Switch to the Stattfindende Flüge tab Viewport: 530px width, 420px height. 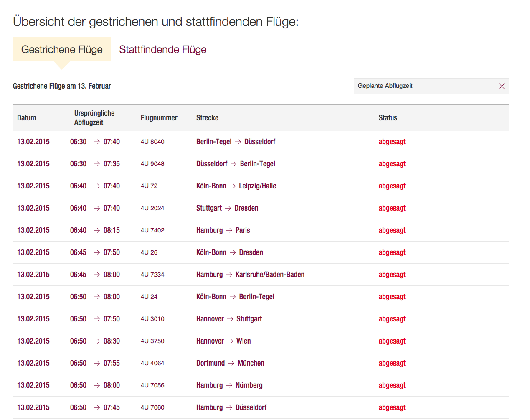[x=162, y=49]
